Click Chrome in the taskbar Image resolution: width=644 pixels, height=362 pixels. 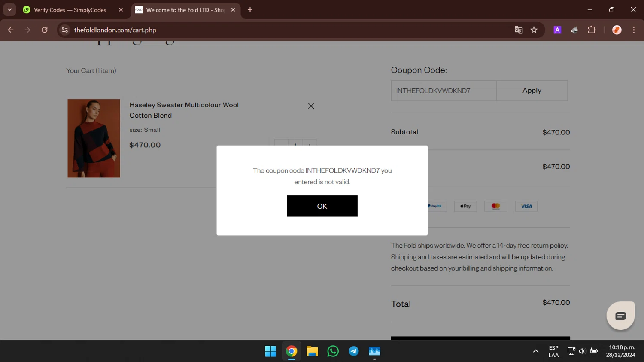coord(292,351)
